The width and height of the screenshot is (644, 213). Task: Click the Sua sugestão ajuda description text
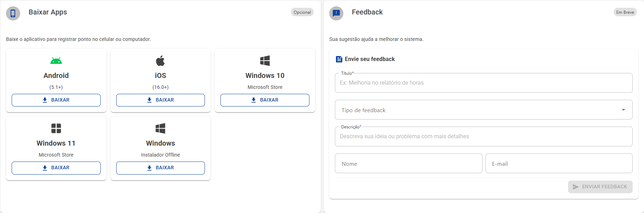376,39
